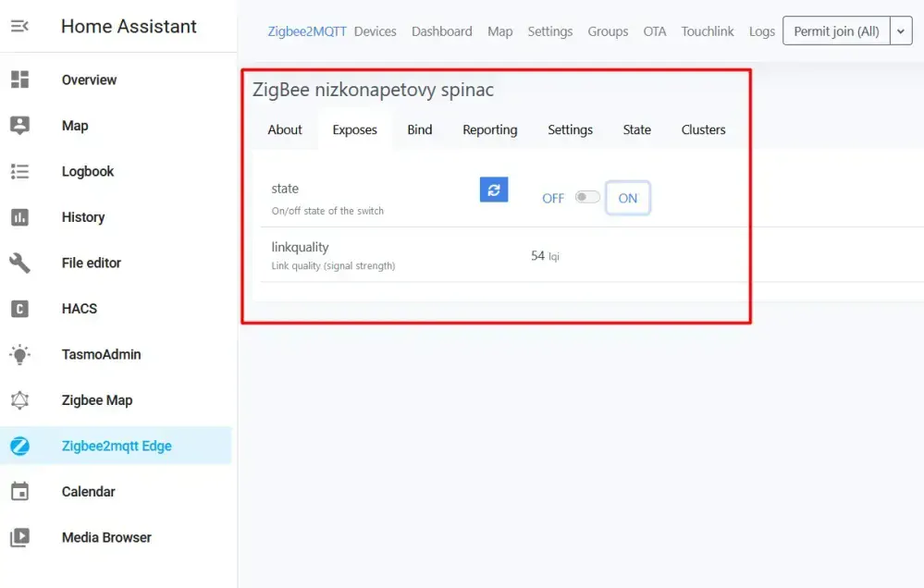Select Calendar label in the sidebar
Viewport: 924px width, 588px height.
89,491
